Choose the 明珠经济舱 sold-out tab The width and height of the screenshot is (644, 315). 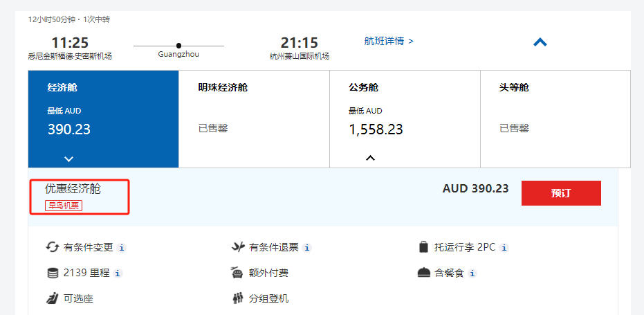[254, 118]
